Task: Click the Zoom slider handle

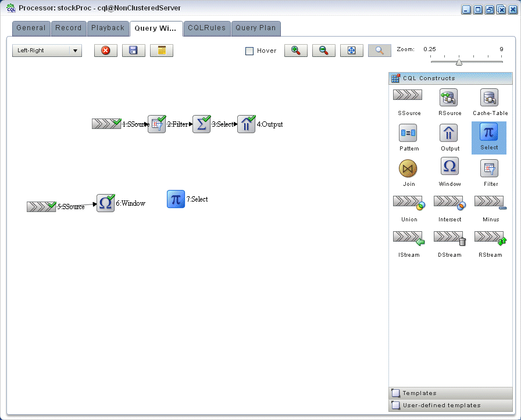Action: pyautogui.click(x=459, y=62)
